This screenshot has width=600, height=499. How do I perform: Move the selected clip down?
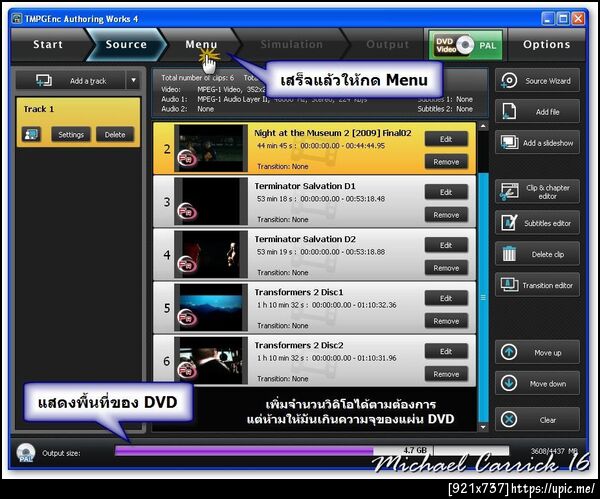tap(537, 383)
